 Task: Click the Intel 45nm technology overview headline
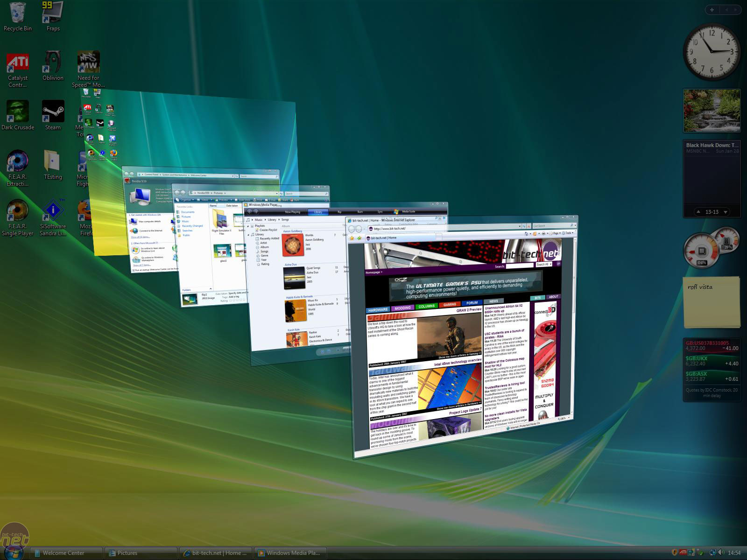pos(458,362)
